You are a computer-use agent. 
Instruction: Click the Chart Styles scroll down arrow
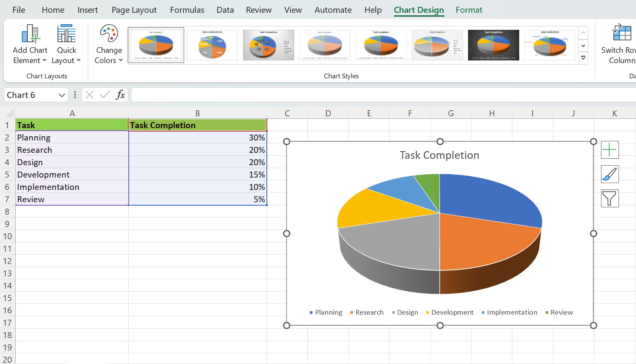click(x=583, y=46)
